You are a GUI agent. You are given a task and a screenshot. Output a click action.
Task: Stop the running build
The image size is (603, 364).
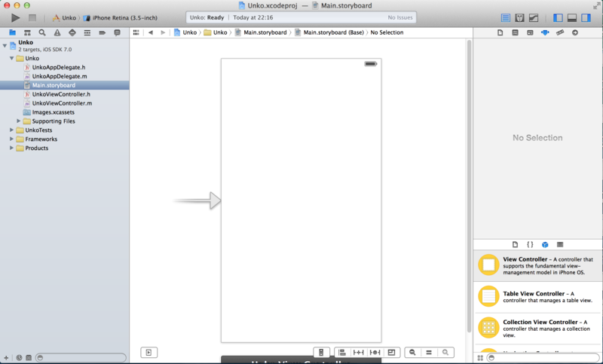(x=32, y=17)
